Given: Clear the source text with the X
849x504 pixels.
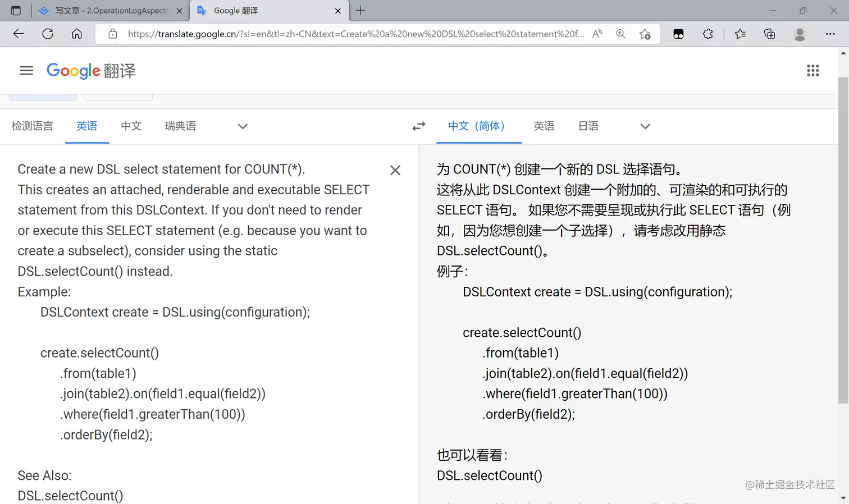Looking at the screenshot, I should tap(395, 170).
